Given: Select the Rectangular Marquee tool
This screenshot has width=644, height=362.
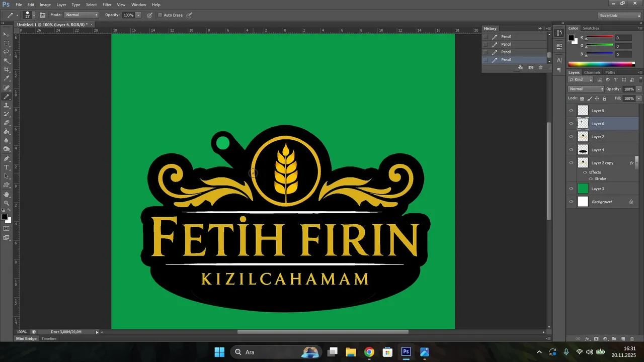Looking at the screenshot, I should pos(7,43).
